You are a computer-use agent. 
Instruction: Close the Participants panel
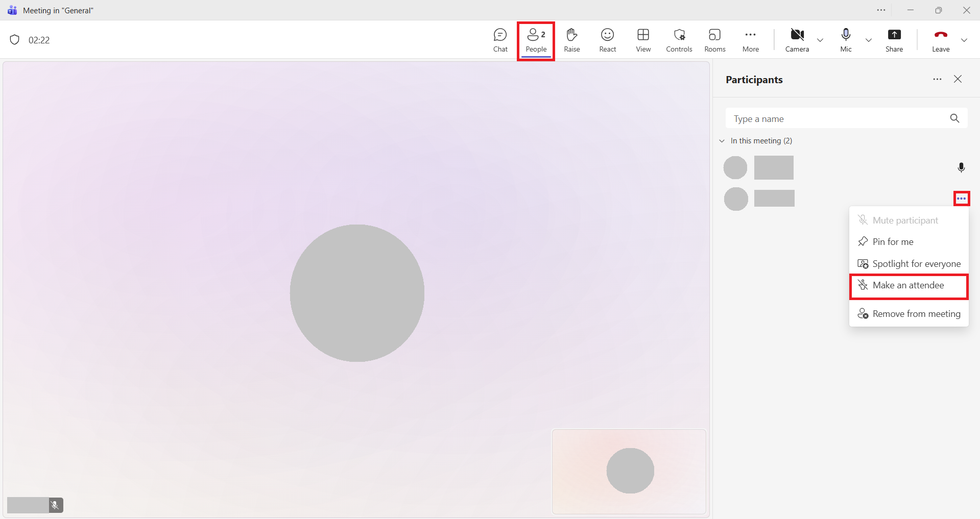click(958, 79)
